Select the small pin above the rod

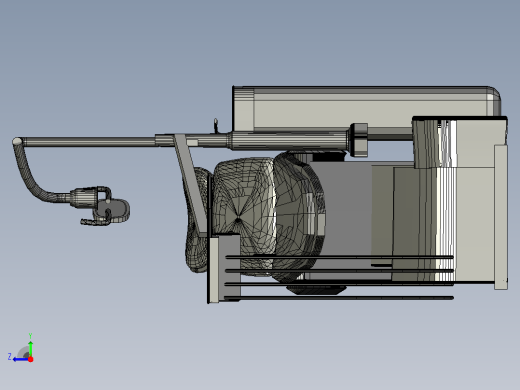[x=216, y=126]
